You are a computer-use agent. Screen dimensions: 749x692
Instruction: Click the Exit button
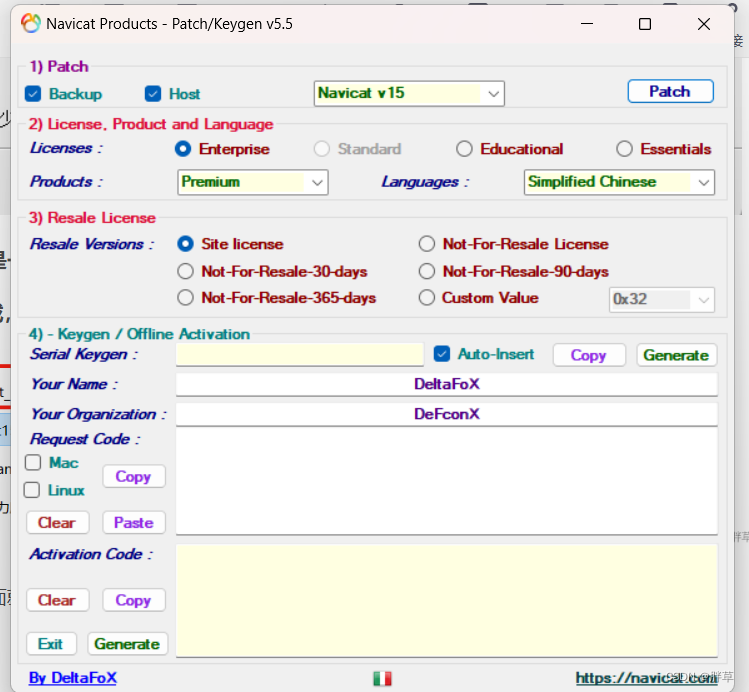51,644
